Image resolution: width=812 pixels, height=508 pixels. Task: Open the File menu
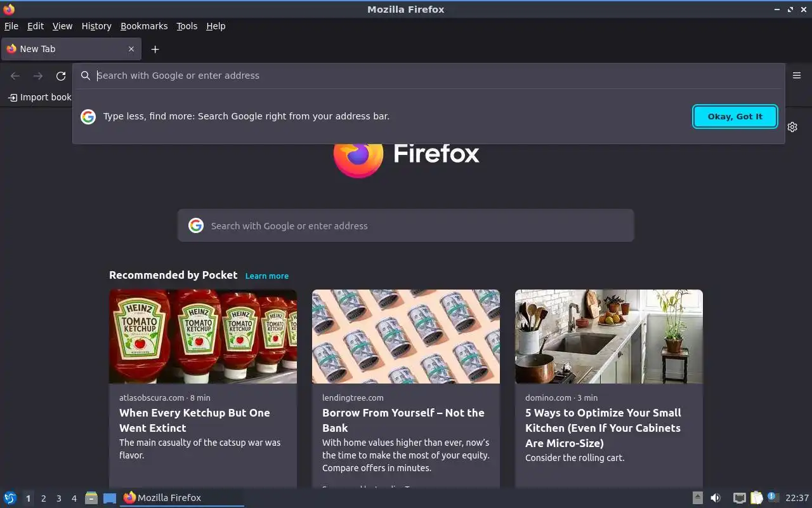[11, 26]
